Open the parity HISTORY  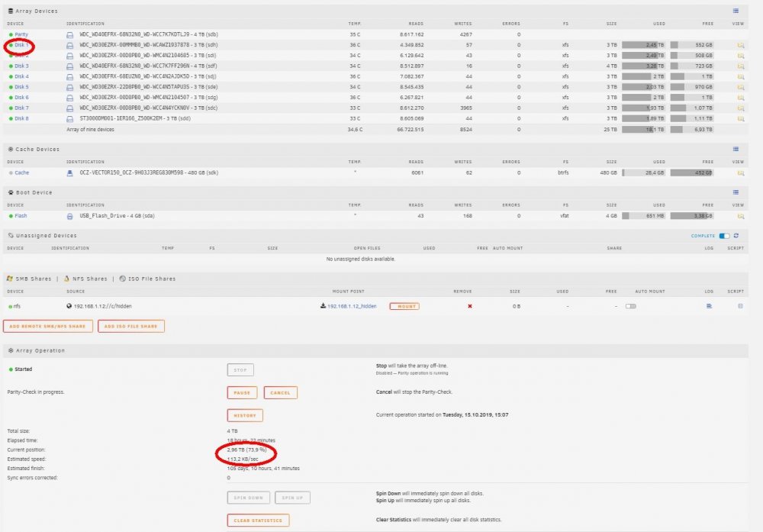pos(245,415)
